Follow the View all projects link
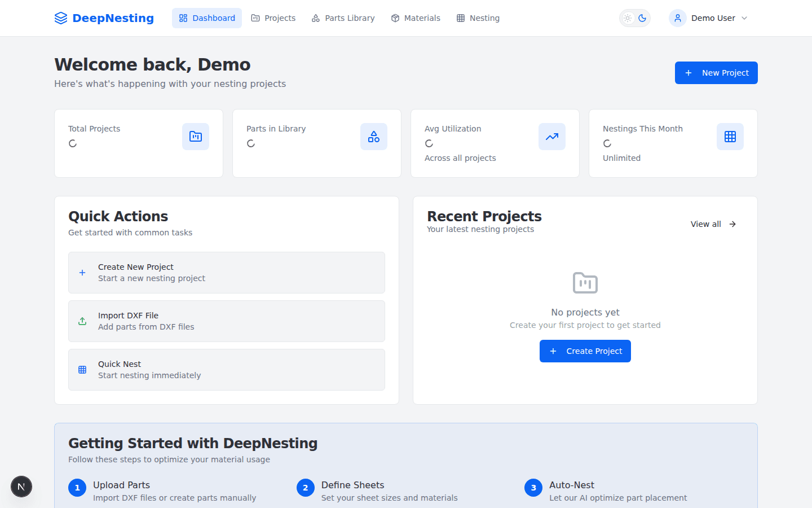 point(713,224)
